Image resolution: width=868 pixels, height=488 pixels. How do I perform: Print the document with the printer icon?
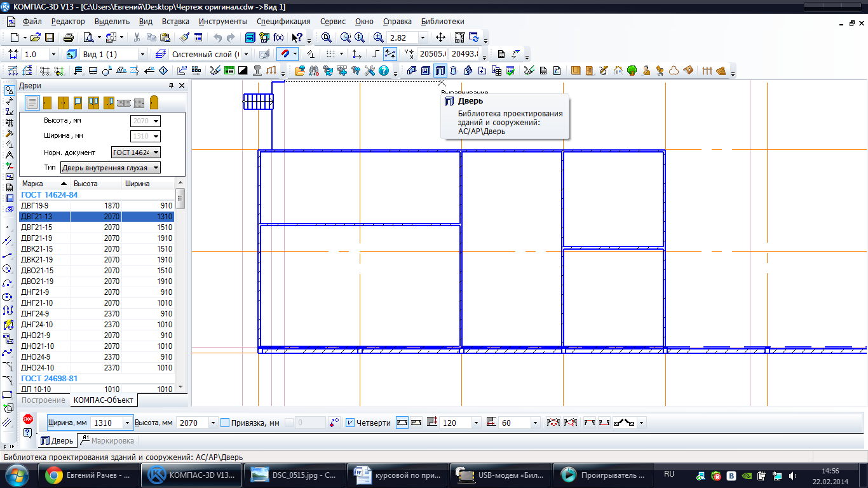pos(69,37)
